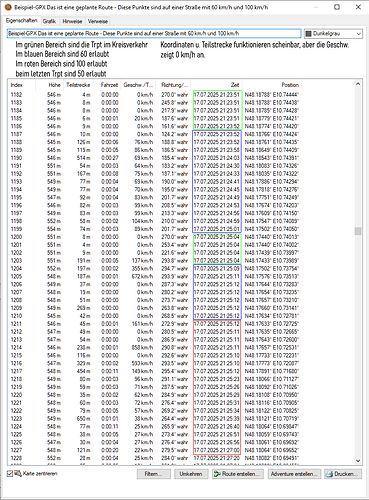The height and width of the screenshot is (500, 369).
Task: Select row with index 1227
Action: (x=155, y=450)
